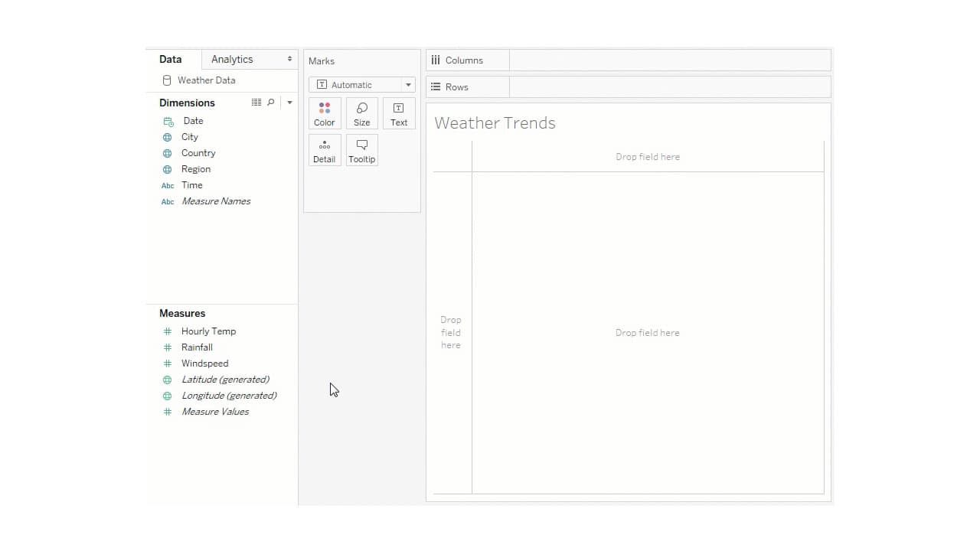Select the Latitude generated measure
Image resolution: width=980 pixels, height=551 pixels.
pyautogui.click(x=224, y=379)
